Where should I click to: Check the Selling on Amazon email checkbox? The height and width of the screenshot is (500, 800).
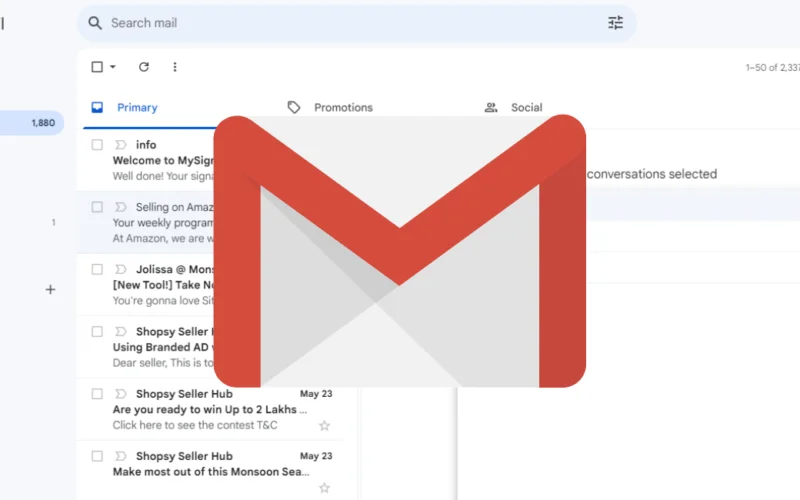pos(97,207)
